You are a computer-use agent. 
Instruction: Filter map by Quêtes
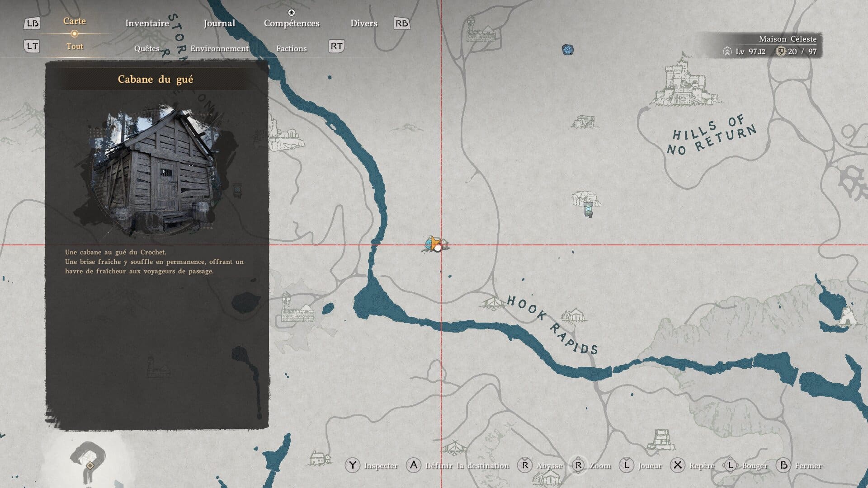point(147,48)
